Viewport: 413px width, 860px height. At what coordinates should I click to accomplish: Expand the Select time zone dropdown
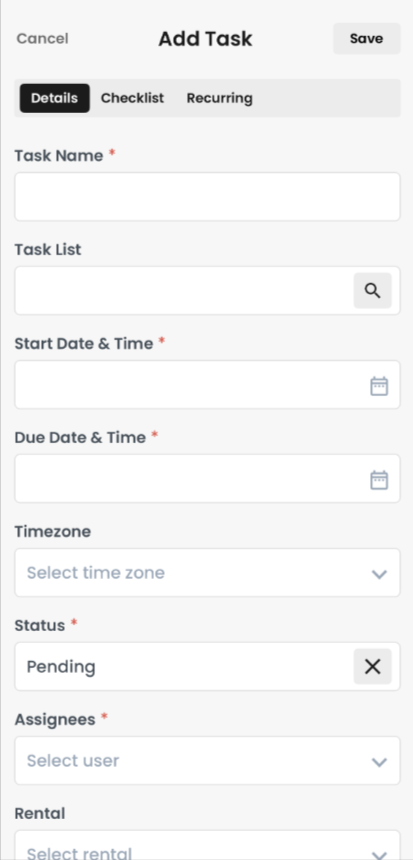[x=207, y=573]
